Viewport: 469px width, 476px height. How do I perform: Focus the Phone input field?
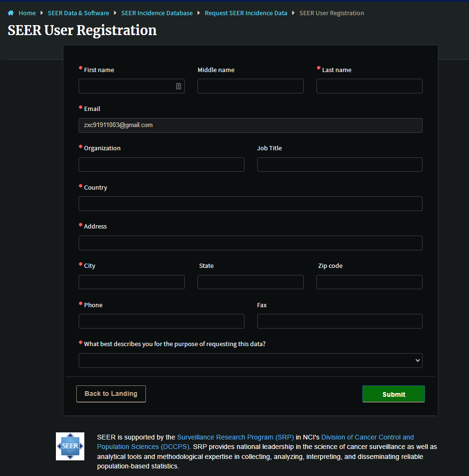point(162,321)
